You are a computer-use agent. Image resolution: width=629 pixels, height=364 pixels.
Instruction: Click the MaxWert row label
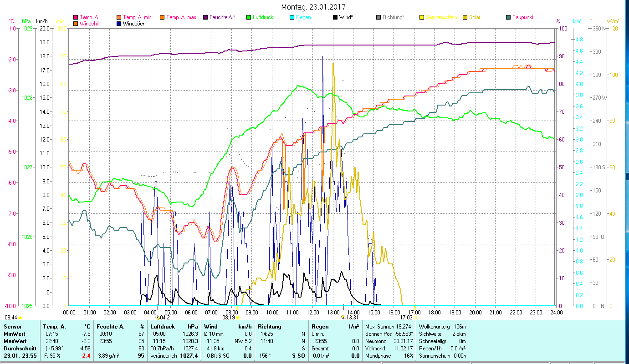point(15,341)
